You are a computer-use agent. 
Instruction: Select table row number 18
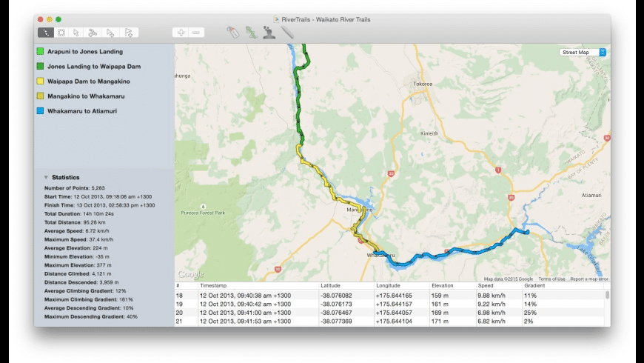click(x=389, y=295)
